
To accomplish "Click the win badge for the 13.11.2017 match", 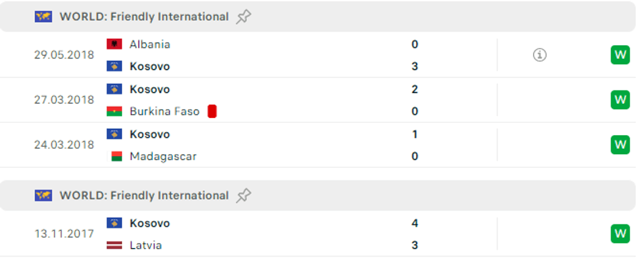I will point(620,234).
